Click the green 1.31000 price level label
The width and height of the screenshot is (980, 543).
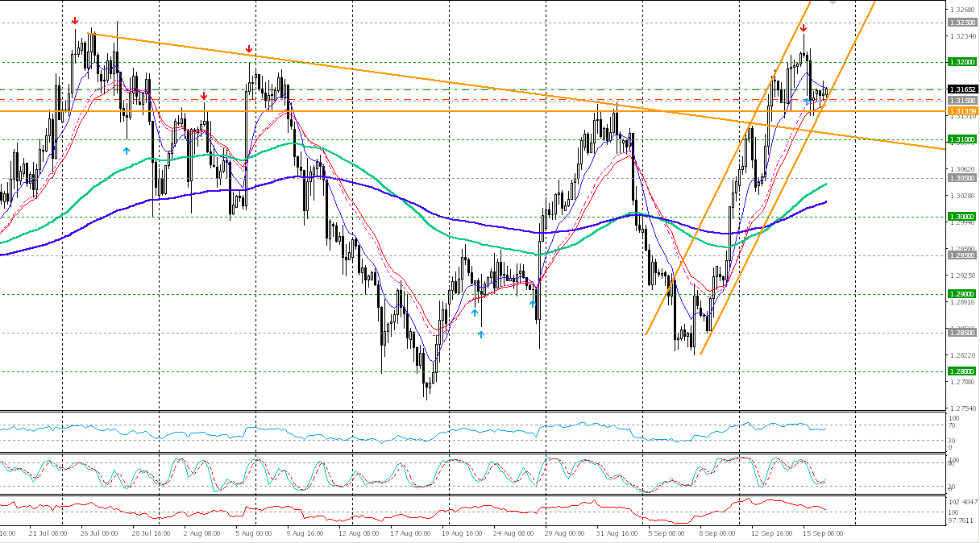point(963,139)
